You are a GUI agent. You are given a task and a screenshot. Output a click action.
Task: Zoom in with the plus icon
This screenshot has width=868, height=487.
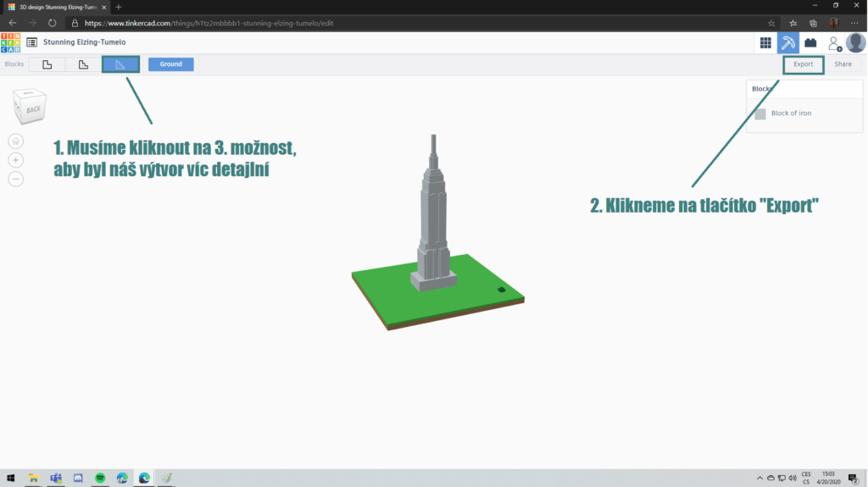(x=16, y=160)
